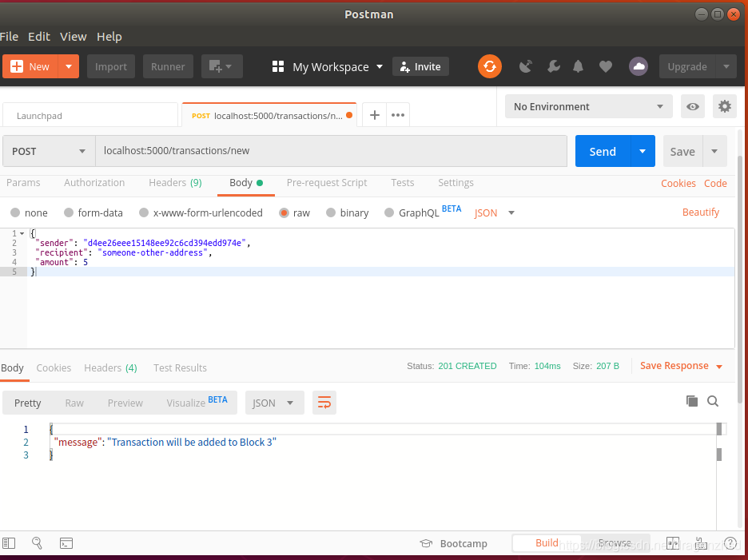Switch to the Params tab
The width and height of the screenshot is (748, 560).
tap(23, 183)
